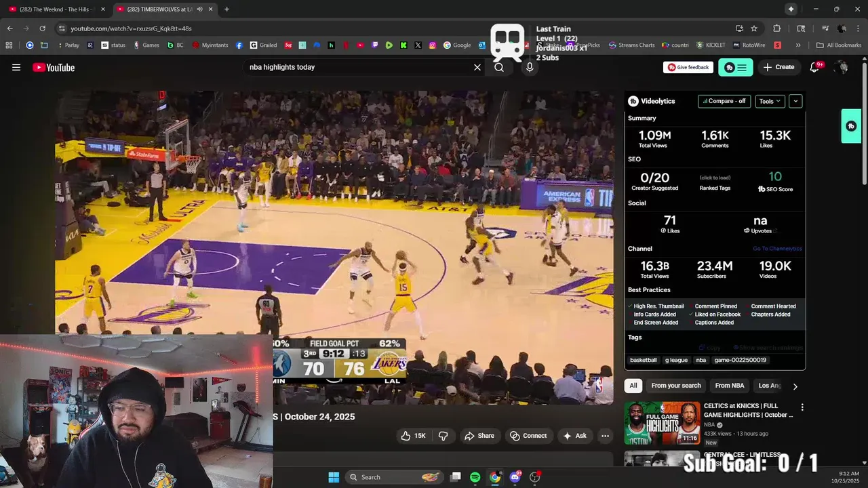Bookmark this page with the star
Image resolution: width=868 pixels, height=488 pixels.
[754, 28]
